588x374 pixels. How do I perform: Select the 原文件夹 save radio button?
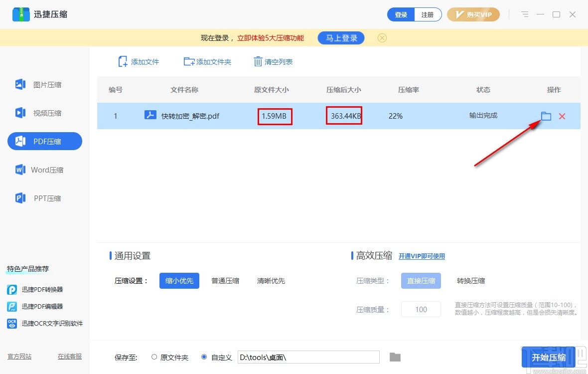point(154,357)
